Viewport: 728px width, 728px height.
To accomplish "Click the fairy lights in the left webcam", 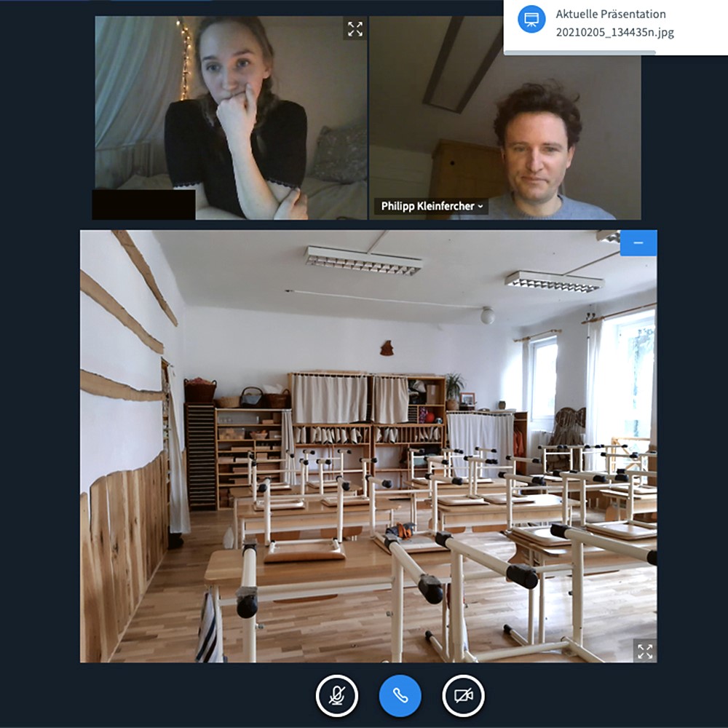I will (x=184, y=58).
